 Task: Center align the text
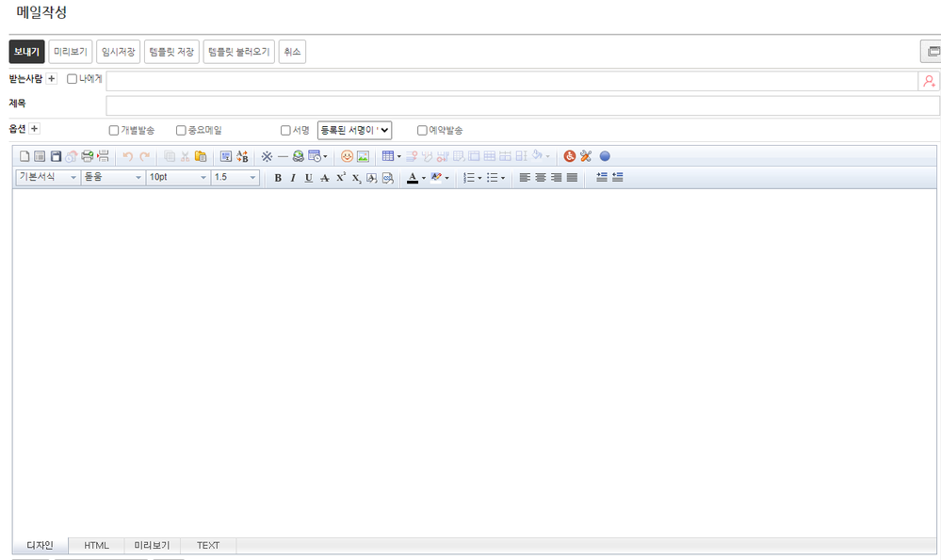click(541, 178)
